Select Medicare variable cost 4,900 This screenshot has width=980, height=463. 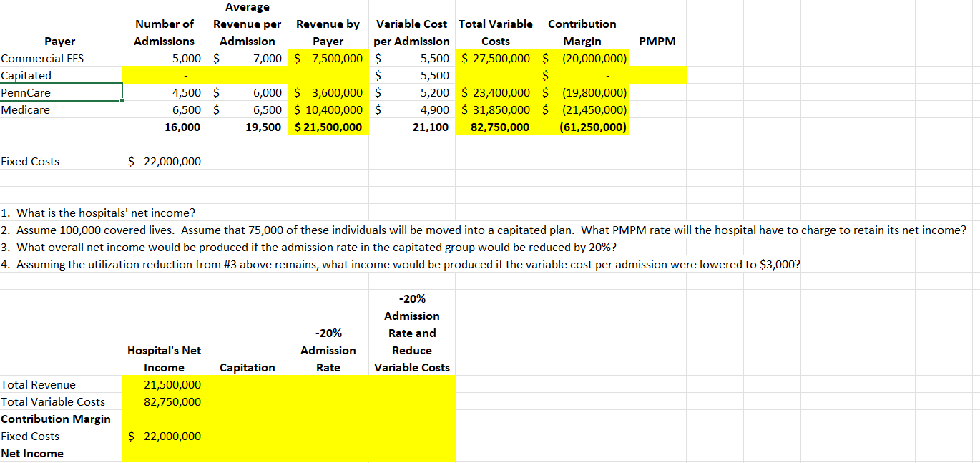tap(412, 109)
